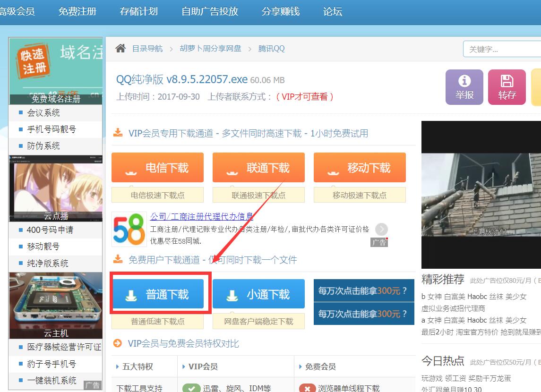This screenshot has height=392, width=541.
Task: Click the 免费会员 table header
Action: point(320,366)
